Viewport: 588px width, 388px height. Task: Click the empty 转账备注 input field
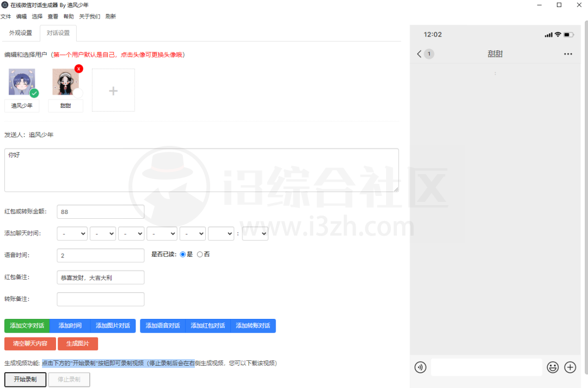[101, 299]
